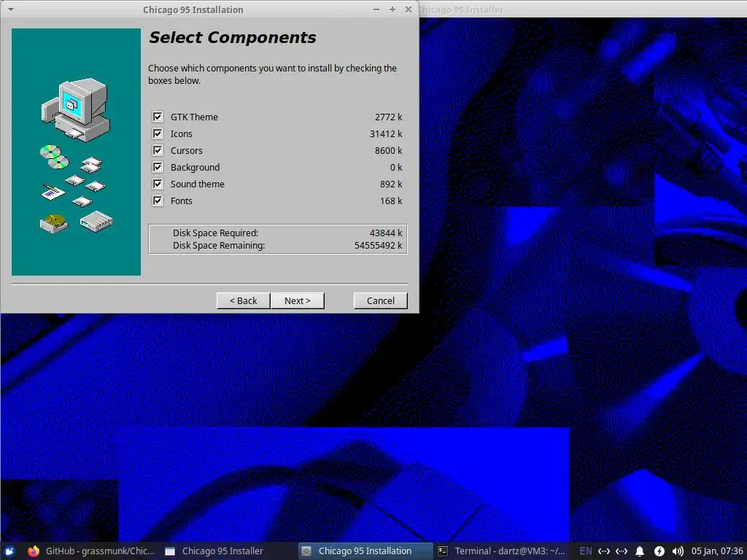Click the Select Components heading
This screenshot has width=747, height=560.
pyautogui.click(x=233, y=38)
